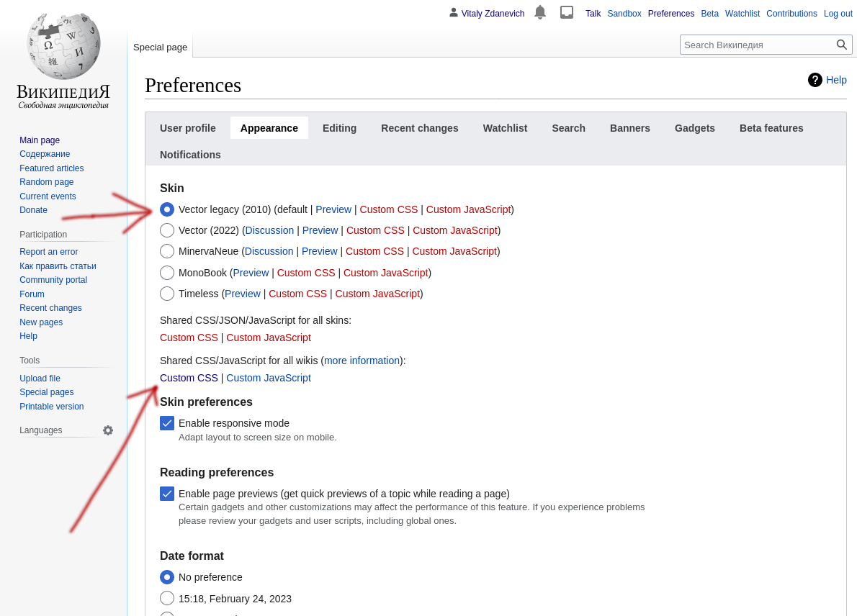Choose the MonoBook skin radio button

coord(166,273)
